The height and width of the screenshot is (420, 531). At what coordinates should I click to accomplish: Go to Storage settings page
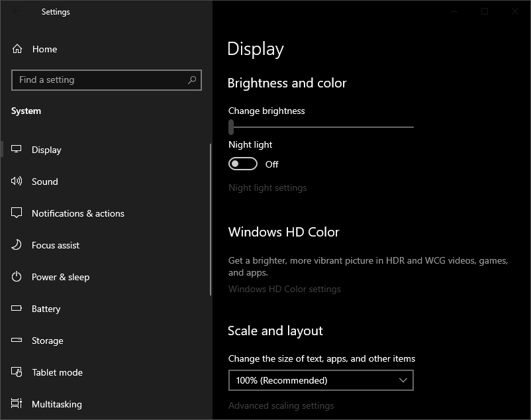click(x=48, y=341)
